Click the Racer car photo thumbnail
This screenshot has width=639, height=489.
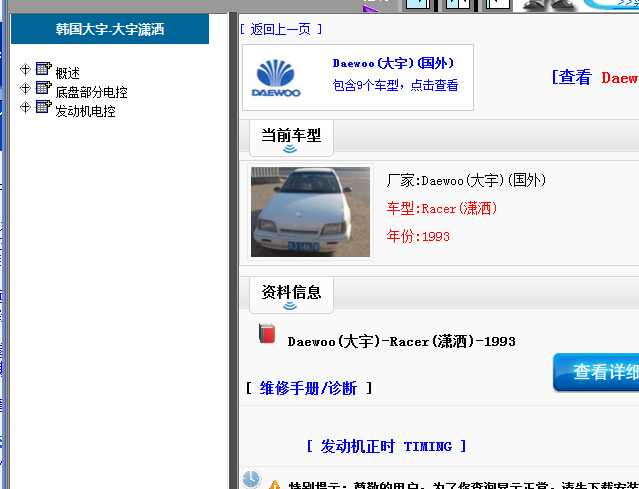point(311,212)
